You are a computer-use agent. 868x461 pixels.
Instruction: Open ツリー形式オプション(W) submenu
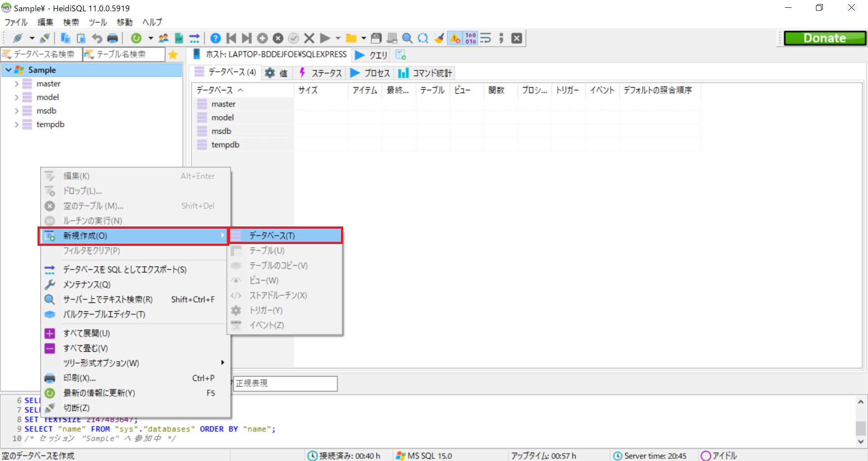pyautogui.click(x=134, y=363)
